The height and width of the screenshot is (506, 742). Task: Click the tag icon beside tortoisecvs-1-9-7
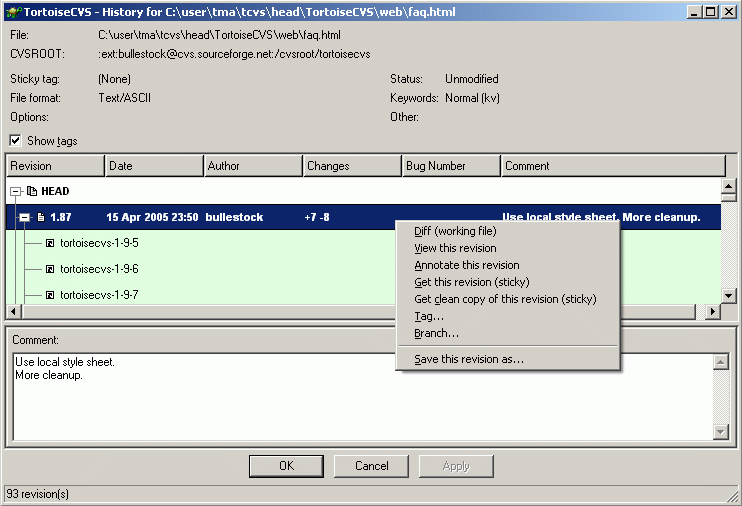click(50, 295)
